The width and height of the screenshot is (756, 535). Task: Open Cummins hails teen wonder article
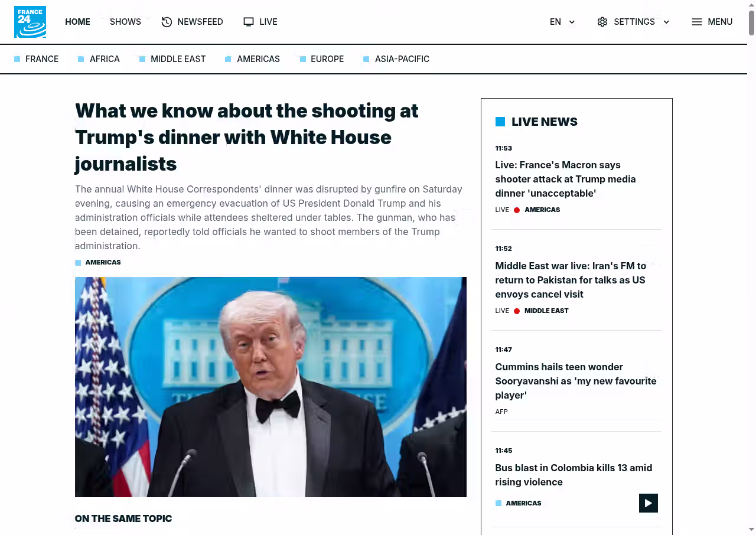point(575,381)
